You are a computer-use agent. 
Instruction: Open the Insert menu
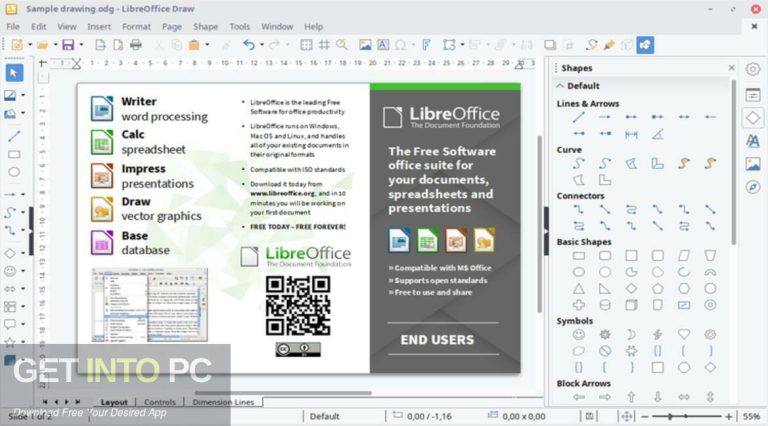tap(99, 26)
